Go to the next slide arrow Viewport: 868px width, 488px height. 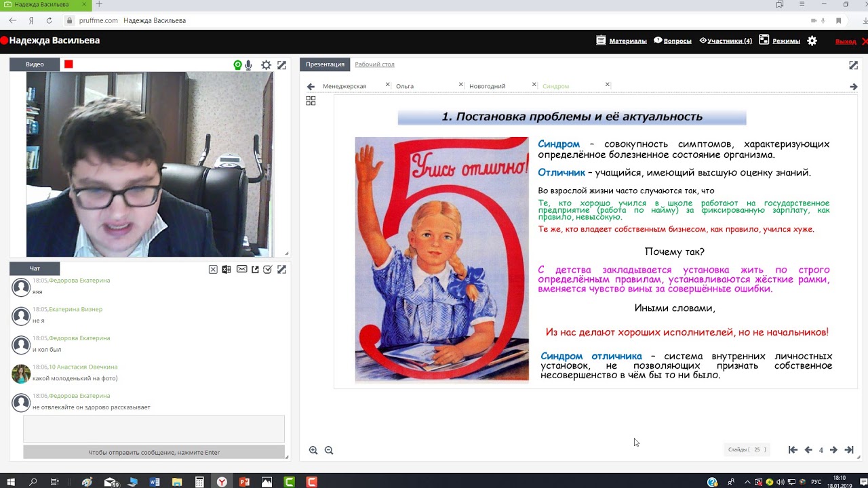point(833,450)
